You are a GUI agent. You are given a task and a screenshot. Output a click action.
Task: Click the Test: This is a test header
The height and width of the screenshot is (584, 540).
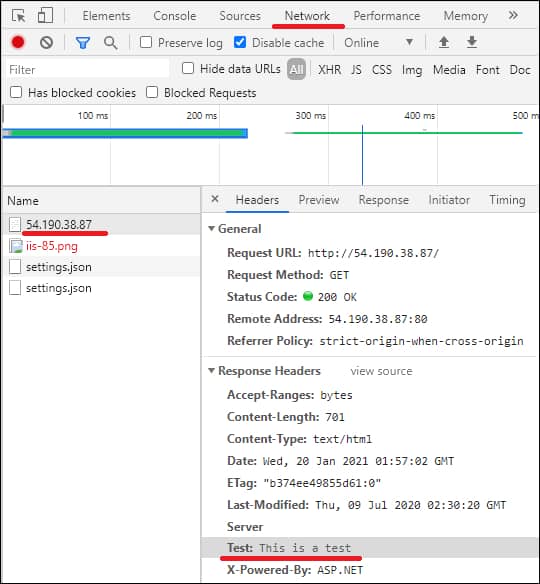368,548
